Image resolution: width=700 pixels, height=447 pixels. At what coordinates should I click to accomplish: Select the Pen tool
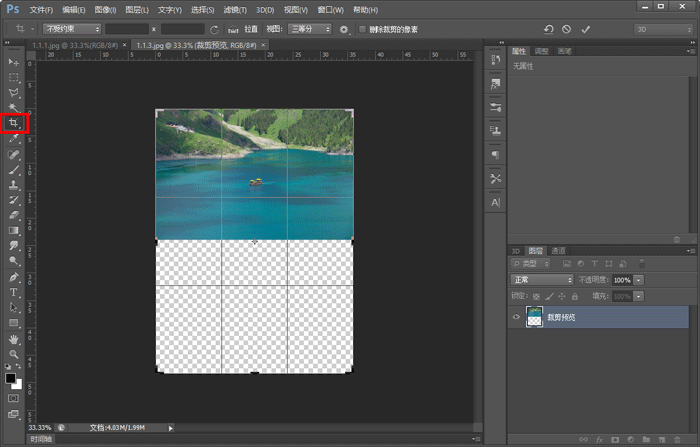point(14,277)
